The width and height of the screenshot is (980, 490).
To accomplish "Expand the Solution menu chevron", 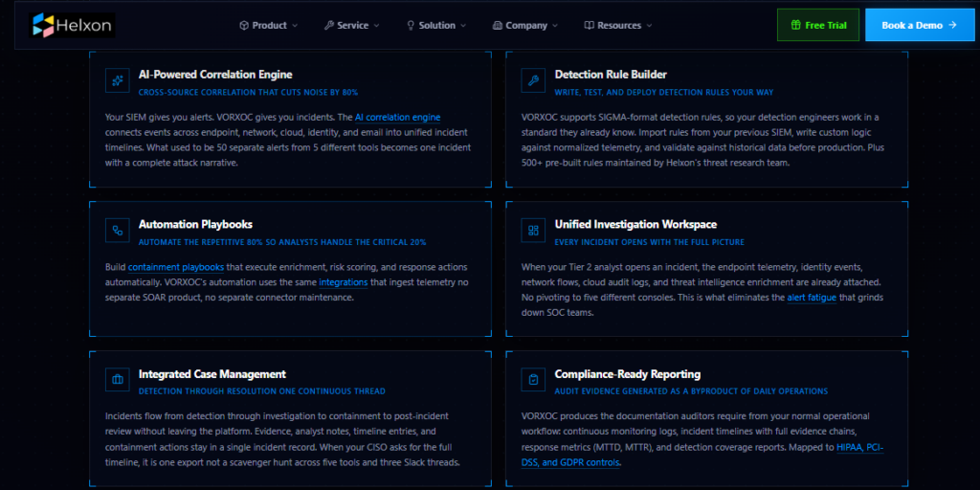I will 463,26.
